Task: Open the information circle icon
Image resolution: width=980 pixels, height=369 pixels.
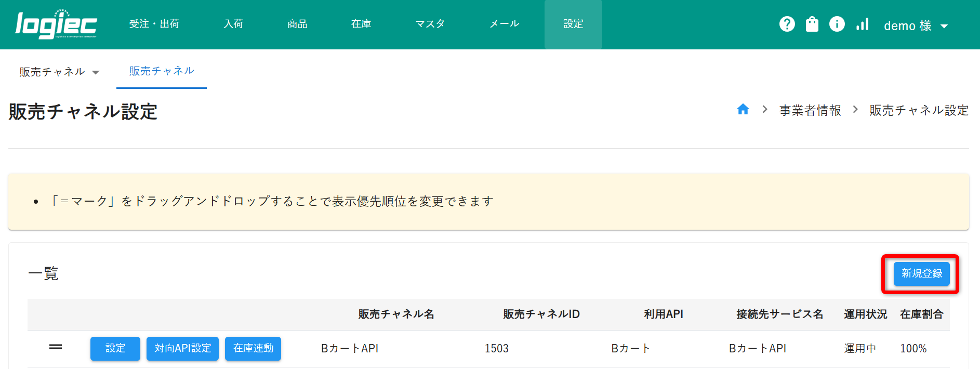Action: pos(837,24)
